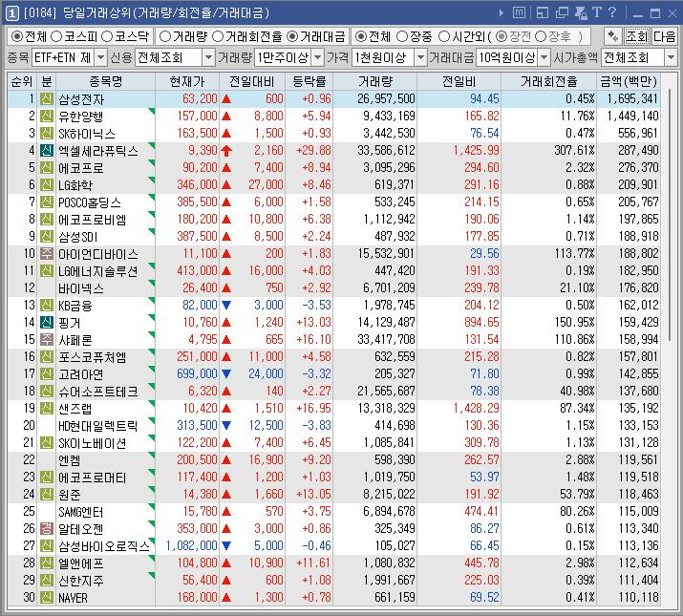Open the 시가총액 전체조회 dropdown
Image resolution: width=683 pixels, height=616 pixels.
(671, 57)
